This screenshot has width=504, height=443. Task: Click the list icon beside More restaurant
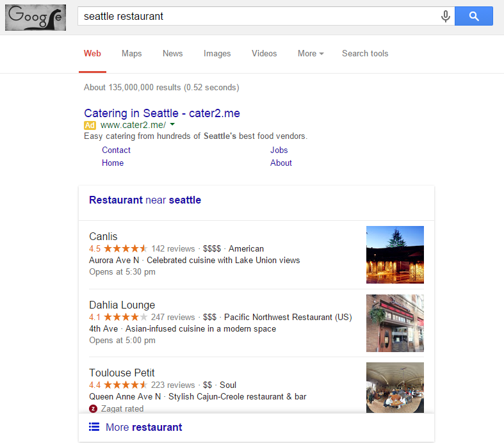(x=94, y=427)
